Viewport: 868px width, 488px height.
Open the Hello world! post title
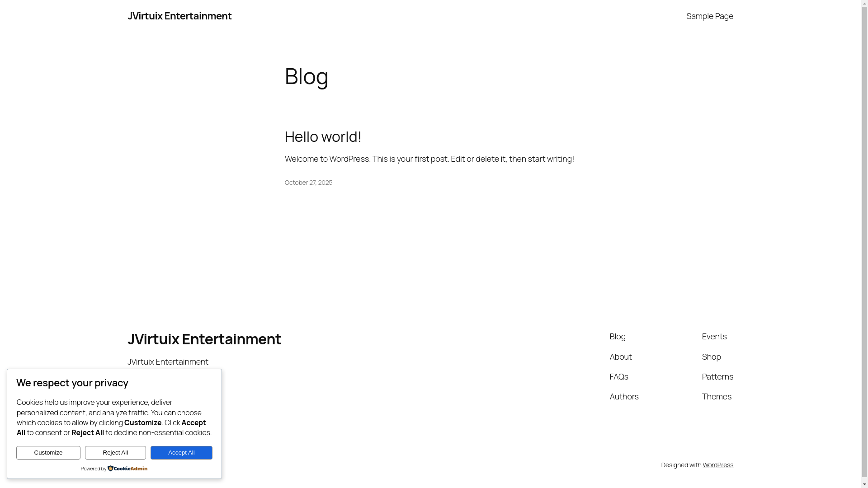(x=323, y=136)
